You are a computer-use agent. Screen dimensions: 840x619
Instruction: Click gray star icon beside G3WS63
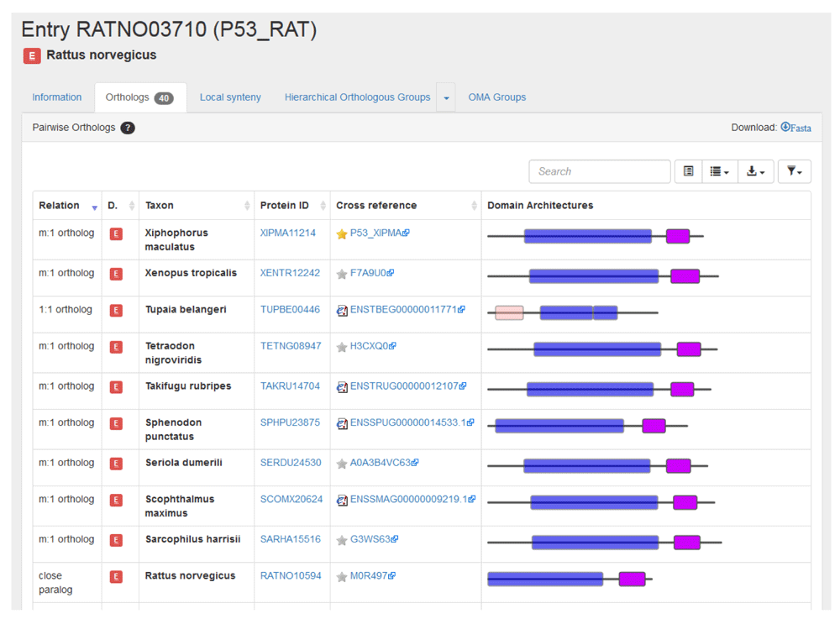342,540
